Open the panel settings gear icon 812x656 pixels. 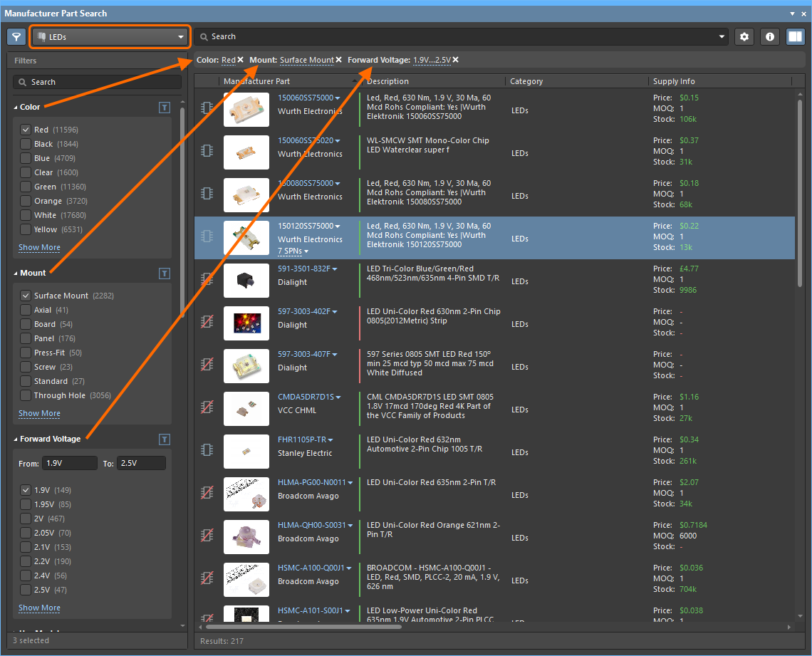click(x=744, y=36)
